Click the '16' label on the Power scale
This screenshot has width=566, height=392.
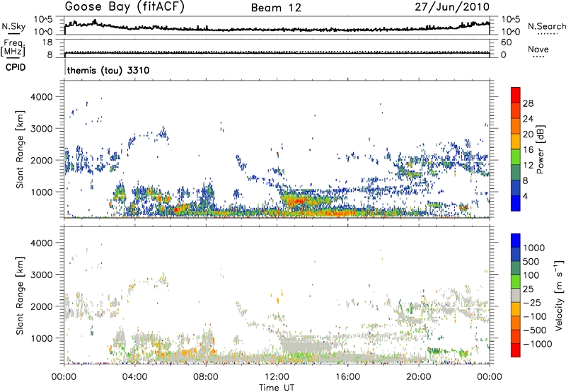[x=528, y=150]
